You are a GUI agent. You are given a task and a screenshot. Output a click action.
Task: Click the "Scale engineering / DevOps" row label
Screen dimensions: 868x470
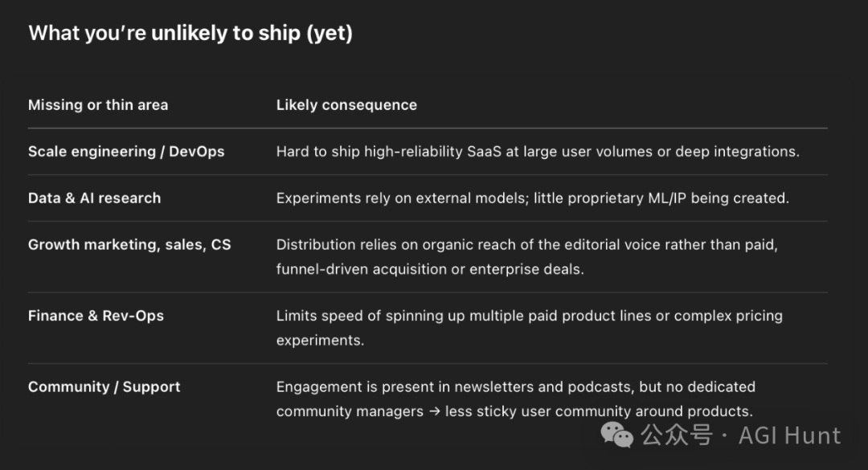coord(126,151)
